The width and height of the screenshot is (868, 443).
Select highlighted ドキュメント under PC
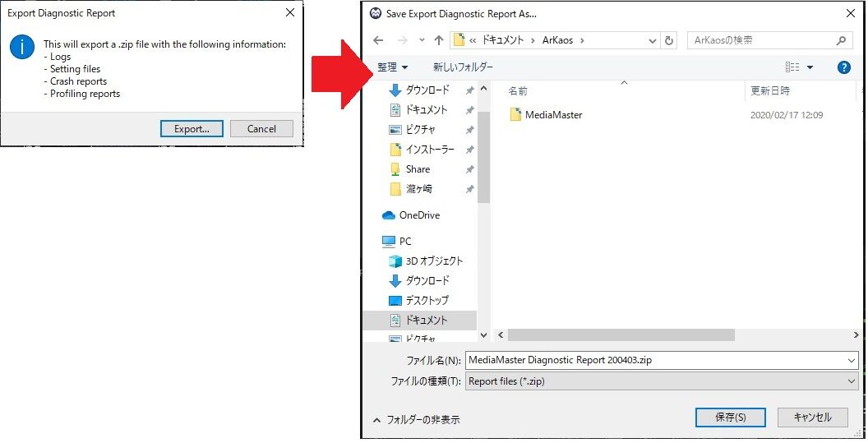coord(419,320)
